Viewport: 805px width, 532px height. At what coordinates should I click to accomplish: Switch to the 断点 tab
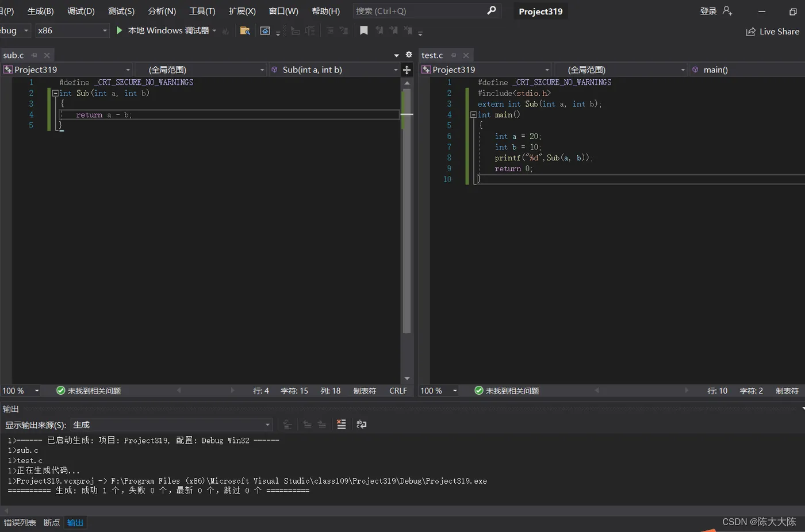coord(52,522)
